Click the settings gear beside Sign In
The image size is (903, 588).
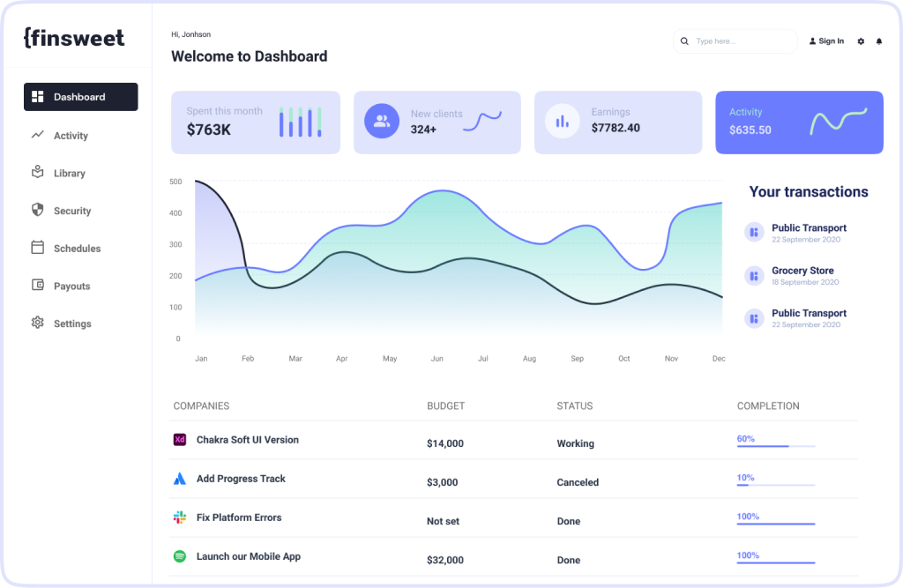[x=860, y=41]
